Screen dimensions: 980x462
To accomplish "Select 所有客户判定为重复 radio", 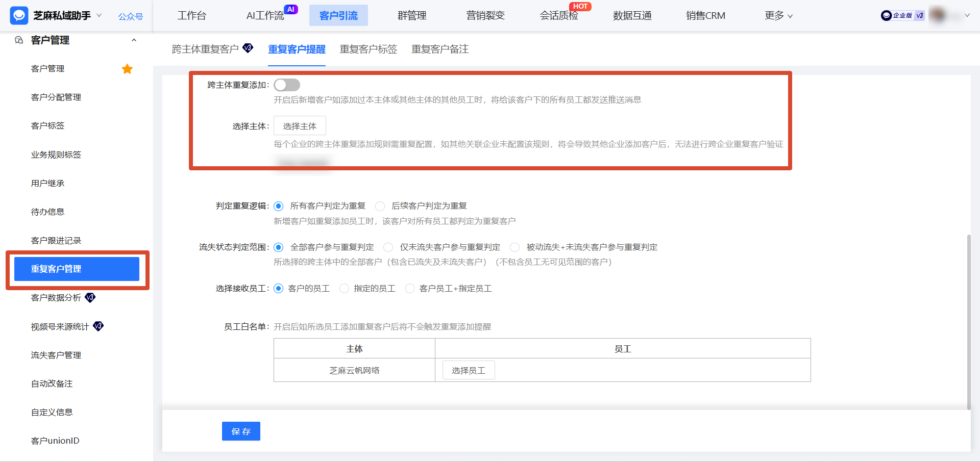I will click(278, 206).
